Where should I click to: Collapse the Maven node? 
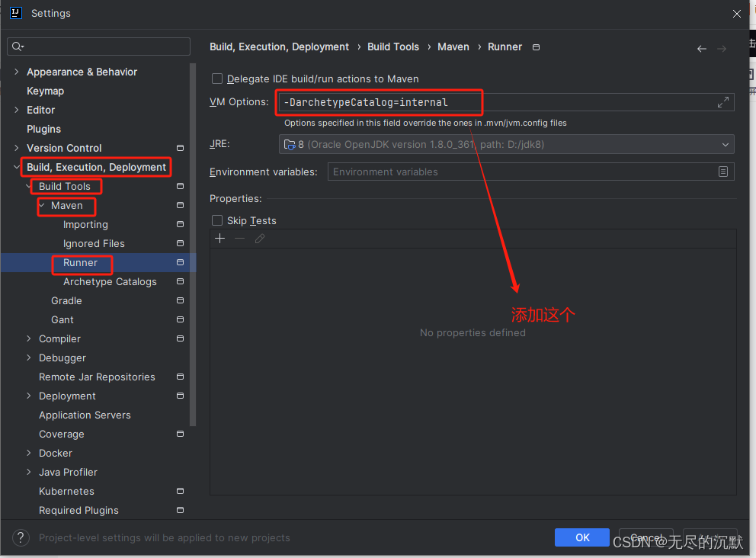pos(42,206)
